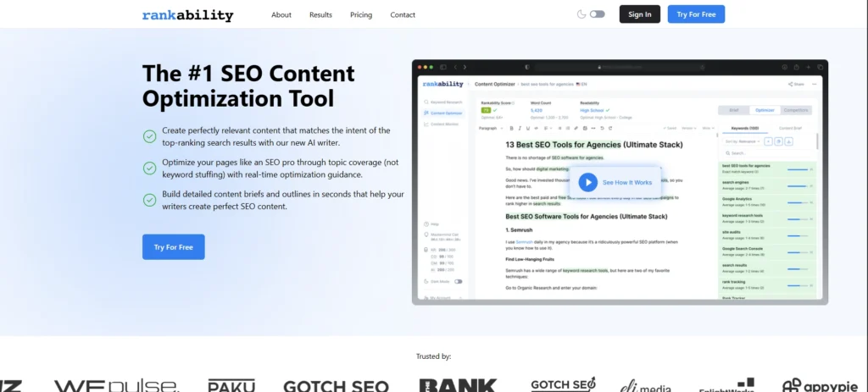The image size is (868, 392).
Task: Click the appypie logo
Action: 821,385
